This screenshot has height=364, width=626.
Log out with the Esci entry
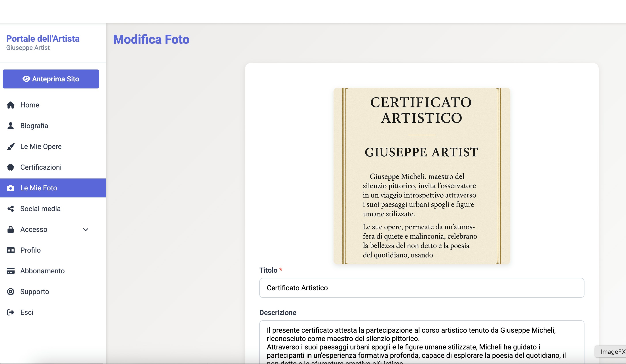pyautogui.click(x=53, y=312)
